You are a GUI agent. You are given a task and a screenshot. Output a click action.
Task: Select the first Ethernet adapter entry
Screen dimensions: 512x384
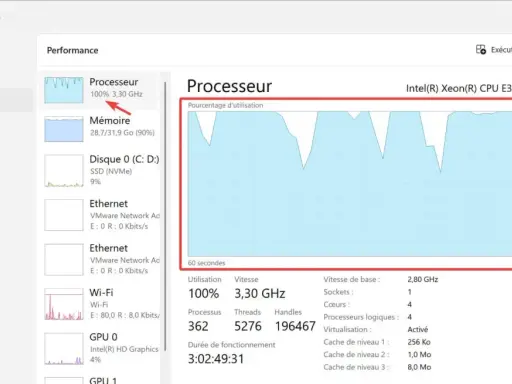click(100, 215)
